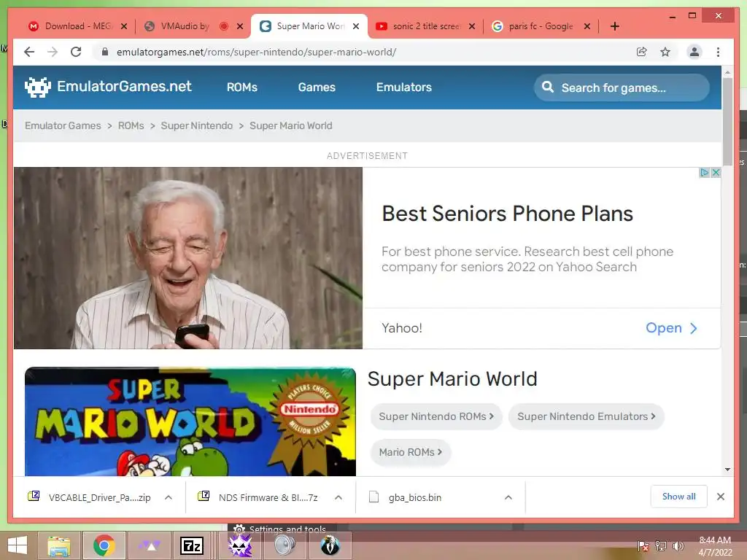Reload the page with the refresh icon
This screenshot has width=747, height=560.
click(76, 52)
